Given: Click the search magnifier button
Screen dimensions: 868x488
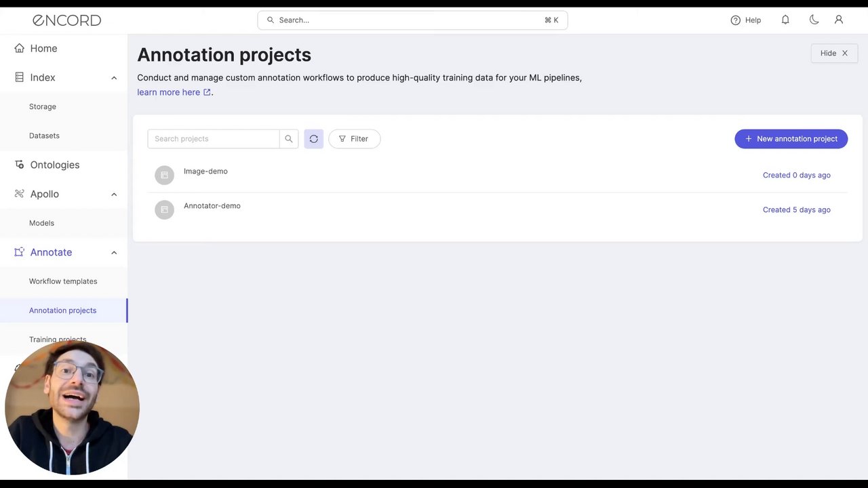Looking at the screenshot, I should coord(289,139).
